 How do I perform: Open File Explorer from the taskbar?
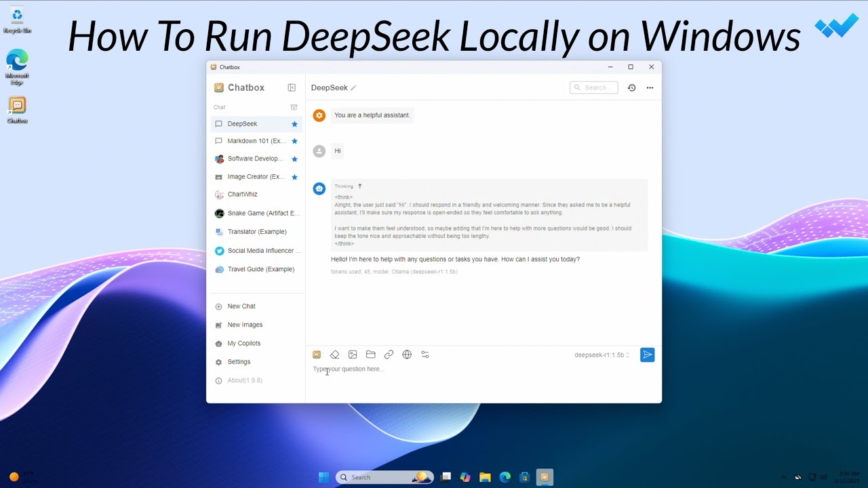coord(485,477)
